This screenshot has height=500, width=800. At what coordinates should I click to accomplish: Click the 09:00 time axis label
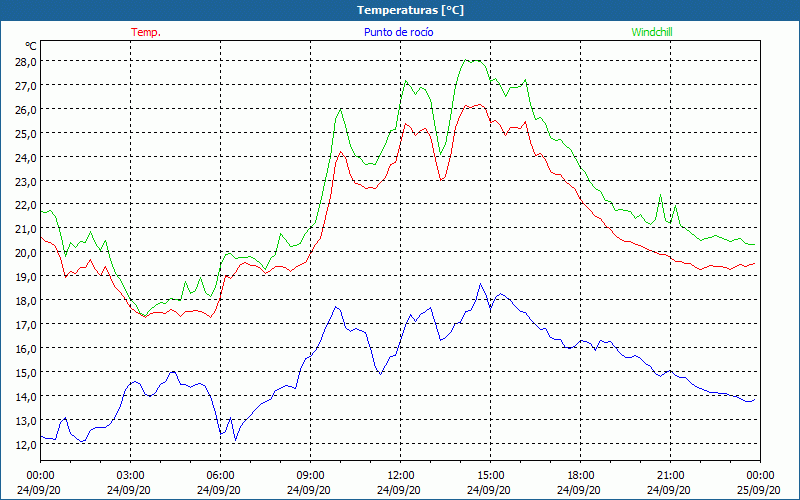pyautogui.click(x=310, y=476)
